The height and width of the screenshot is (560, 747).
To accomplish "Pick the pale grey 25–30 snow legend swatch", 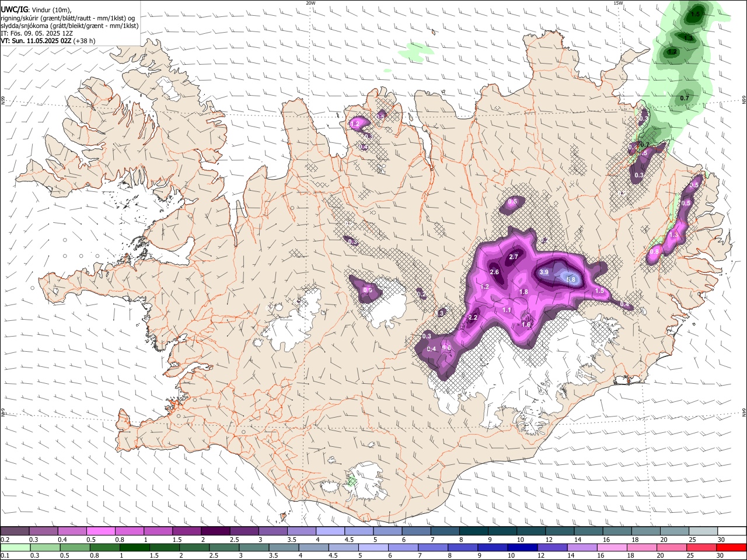I will pyautogui.click(x=703, y=531).
